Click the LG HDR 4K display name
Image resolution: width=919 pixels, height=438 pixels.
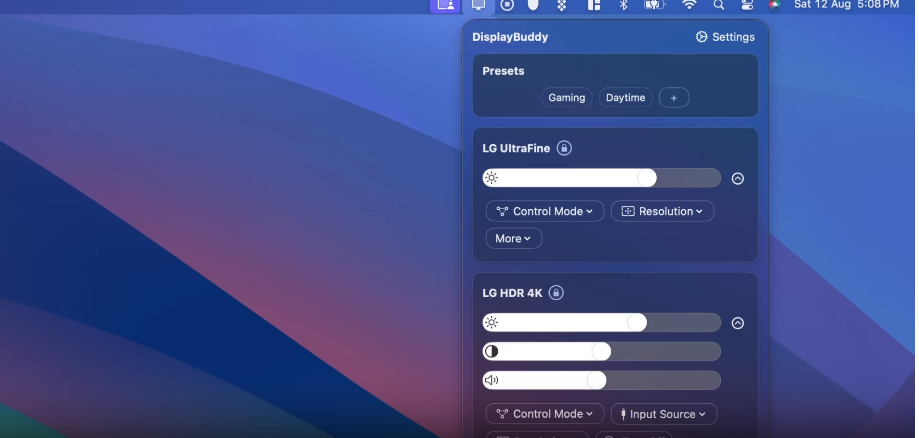(512, 293)
